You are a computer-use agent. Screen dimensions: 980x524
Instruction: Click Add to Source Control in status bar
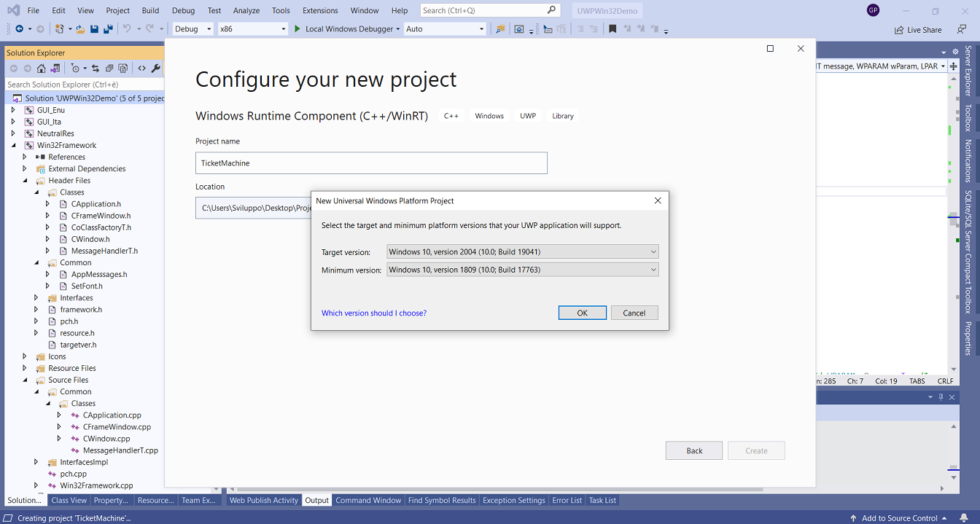point(900,518)
